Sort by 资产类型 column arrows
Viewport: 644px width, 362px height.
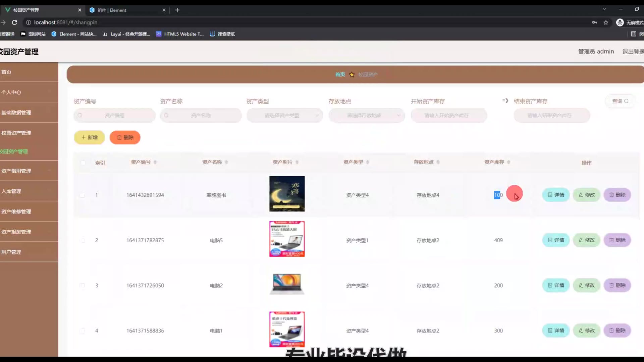(x=368, y=162)
